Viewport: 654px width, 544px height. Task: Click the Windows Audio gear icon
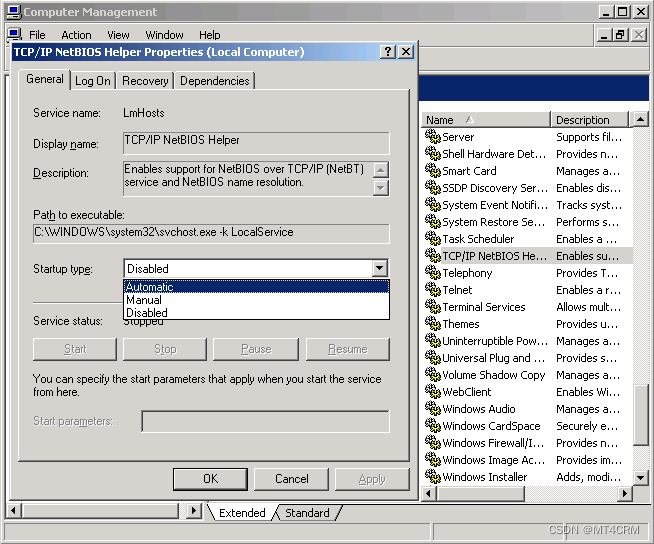click(433, 408)
